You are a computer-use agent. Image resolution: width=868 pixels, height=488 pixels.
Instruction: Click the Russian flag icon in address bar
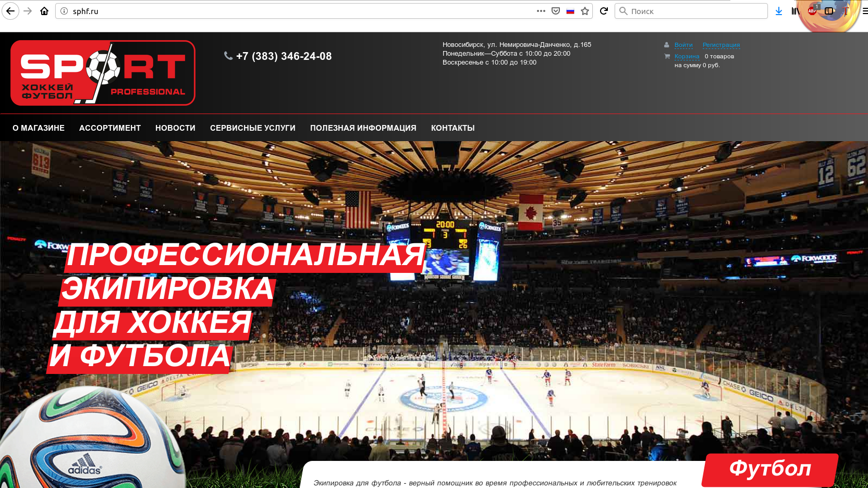coord(570,11)
